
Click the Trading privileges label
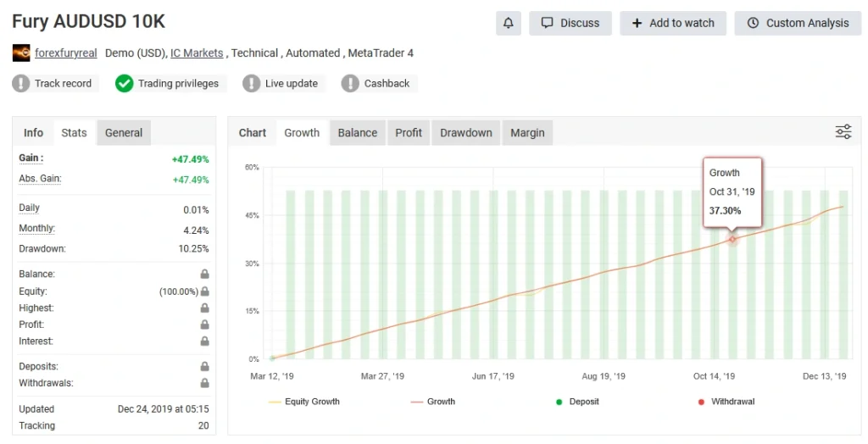178,84
